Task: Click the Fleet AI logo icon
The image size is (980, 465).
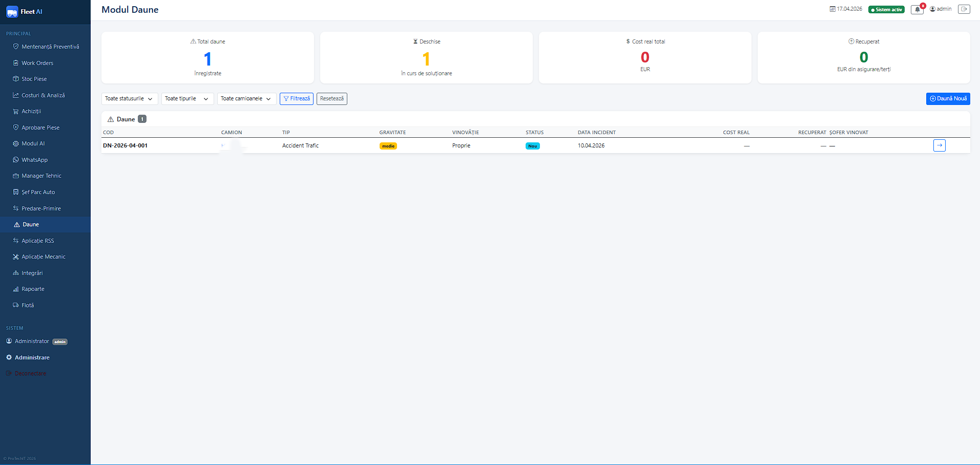Action: pos(12,12)
